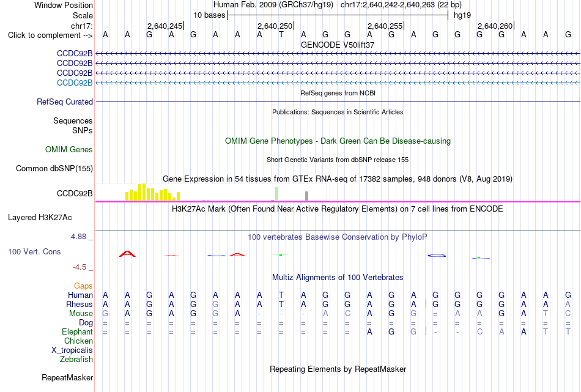Viewport: 581px width, 392px height.
Task: Open the light-blue CCDC92B transcript label
Action: click(75, 83)
